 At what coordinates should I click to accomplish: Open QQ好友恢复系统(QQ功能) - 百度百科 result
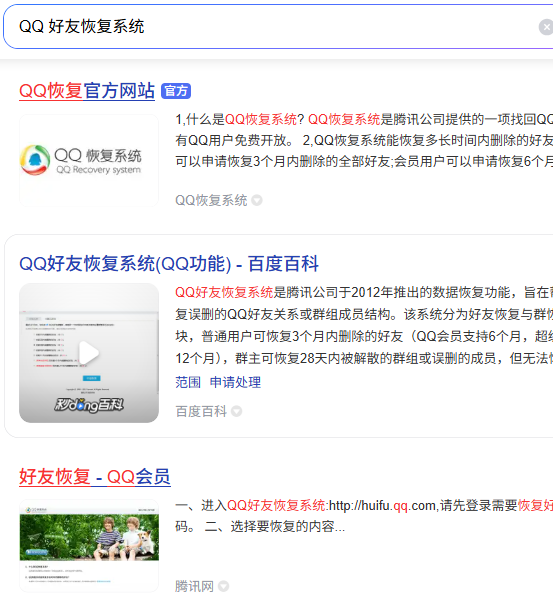(x=169, y=264)
